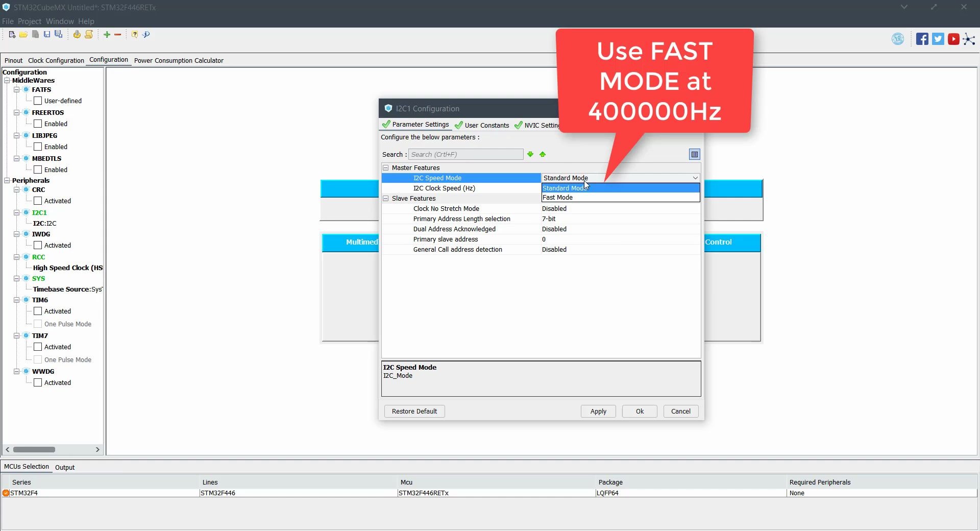Collapse the I2C1 tree node
The width and height of the screenshot is (980, 531).
(x=16, y=212)
